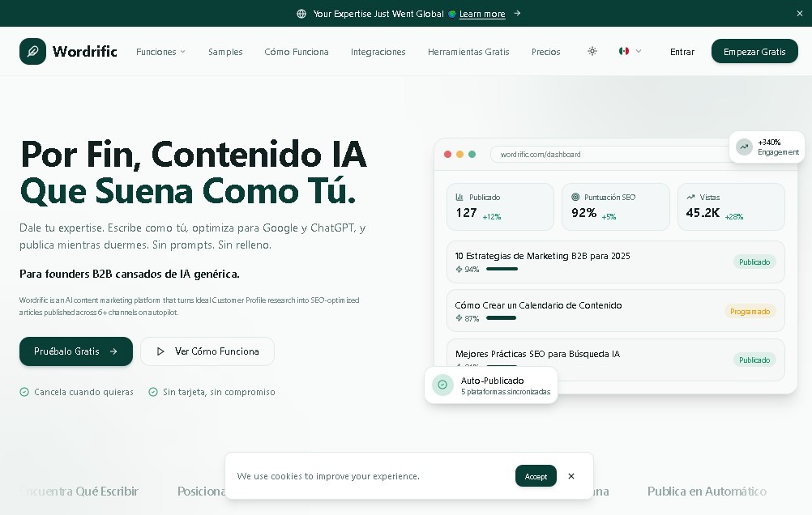Click the play triangle icon in Ver Cómo Funciona
812x515 pixels.
[160, 351]
